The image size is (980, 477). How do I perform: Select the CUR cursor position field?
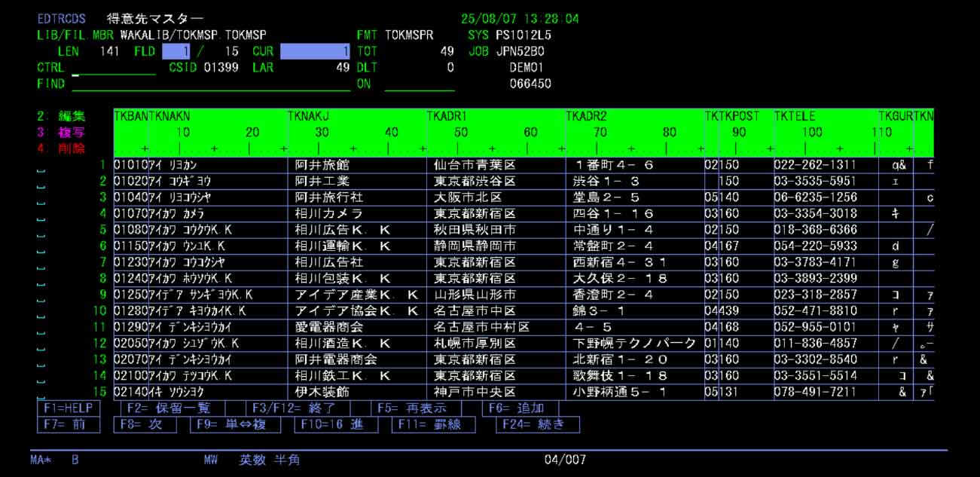tap(315, 52)
